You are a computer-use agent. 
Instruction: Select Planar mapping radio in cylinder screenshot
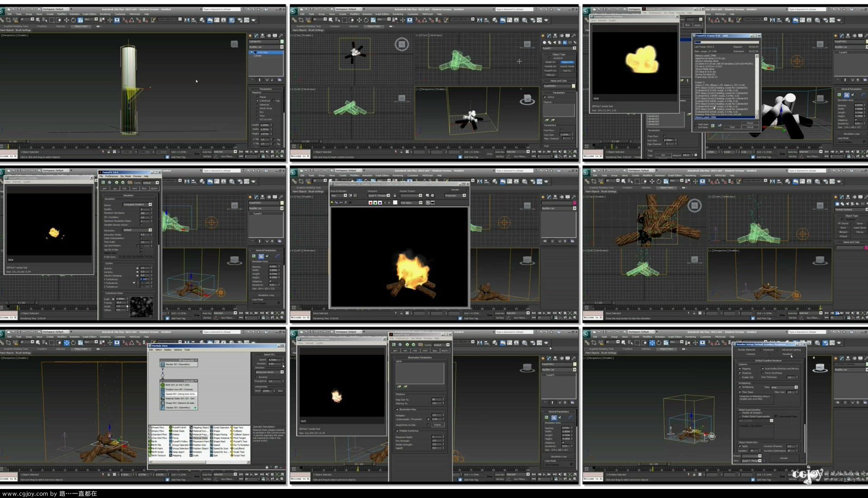pyautogui.click(x=258, y=97)
